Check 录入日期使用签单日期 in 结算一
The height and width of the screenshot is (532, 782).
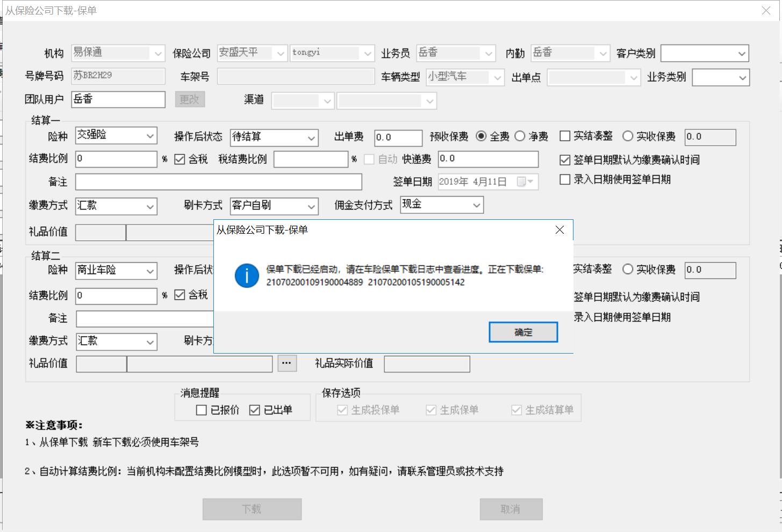click(x=565, y=179)
